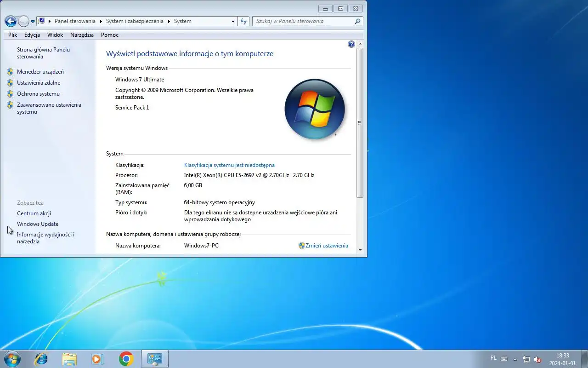588x368 pixels.
Task: Open the Edycja menu
Action: [32, 35]
